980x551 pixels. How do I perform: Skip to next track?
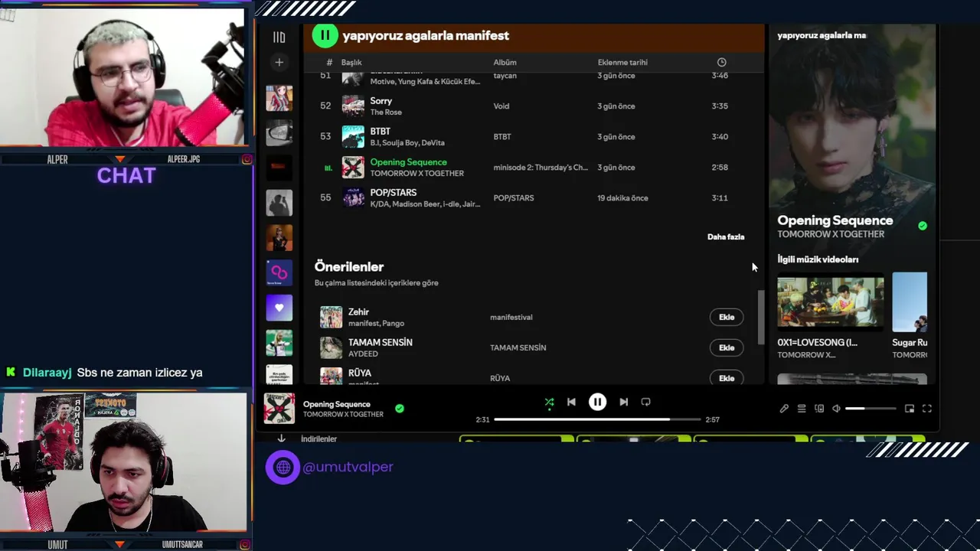[623, 402]
